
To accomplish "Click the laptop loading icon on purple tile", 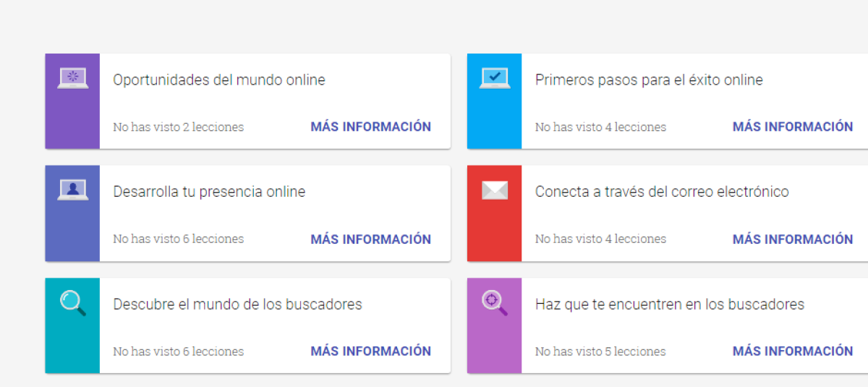I will pos(72,77).
